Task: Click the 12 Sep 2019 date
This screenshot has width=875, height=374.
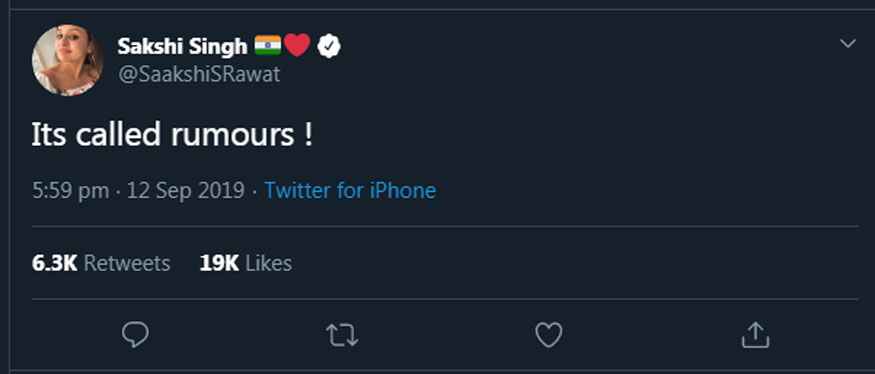Action: point(186,191)
